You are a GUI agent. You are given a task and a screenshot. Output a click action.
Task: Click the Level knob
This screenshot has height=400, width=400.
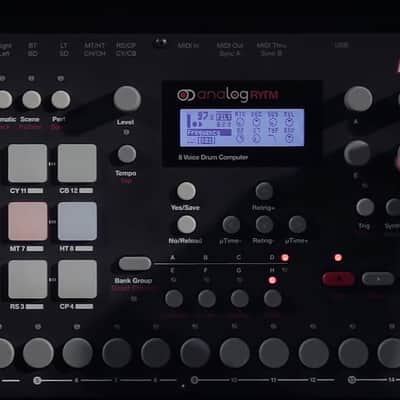tap(127, 99)
